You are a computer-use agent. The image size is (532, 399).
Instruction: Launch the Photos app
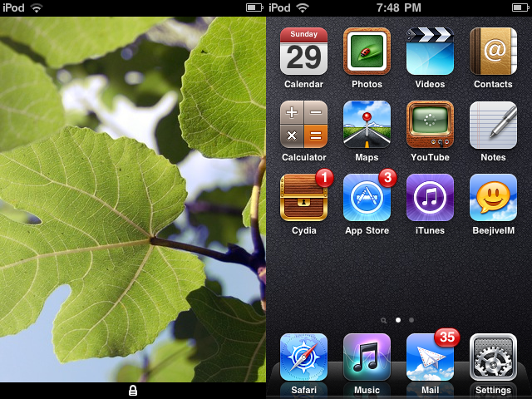[x=367, y=52]
